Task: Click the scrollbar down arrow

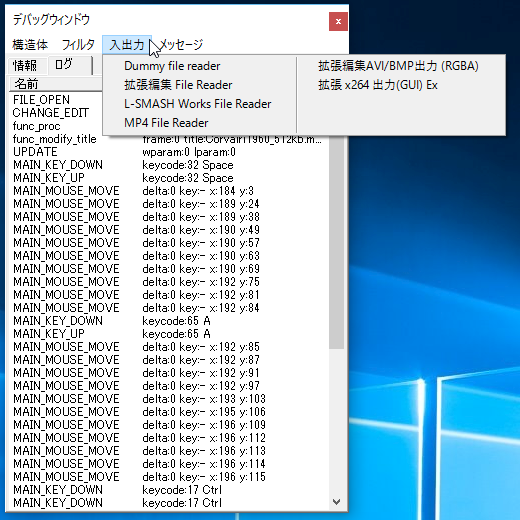Action: tap(337, 501)
